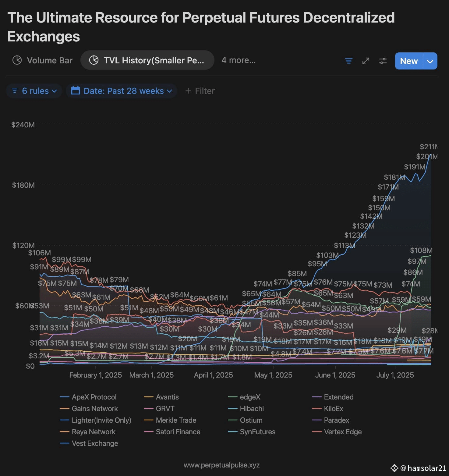This screenshot has height=476, width=449.
Task: Click the $211M peak data label
Action: pos(429,147)
